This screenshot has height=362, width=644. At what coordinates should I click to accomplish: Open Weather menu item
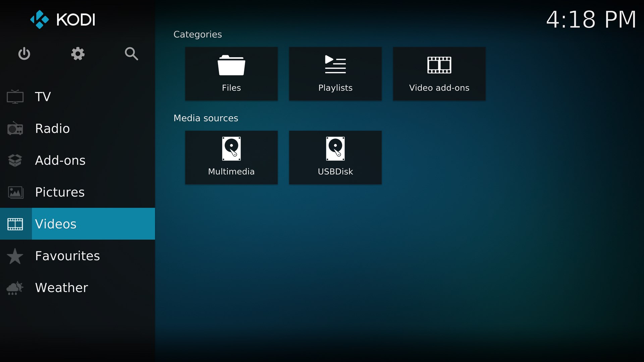tap(77, 288)
